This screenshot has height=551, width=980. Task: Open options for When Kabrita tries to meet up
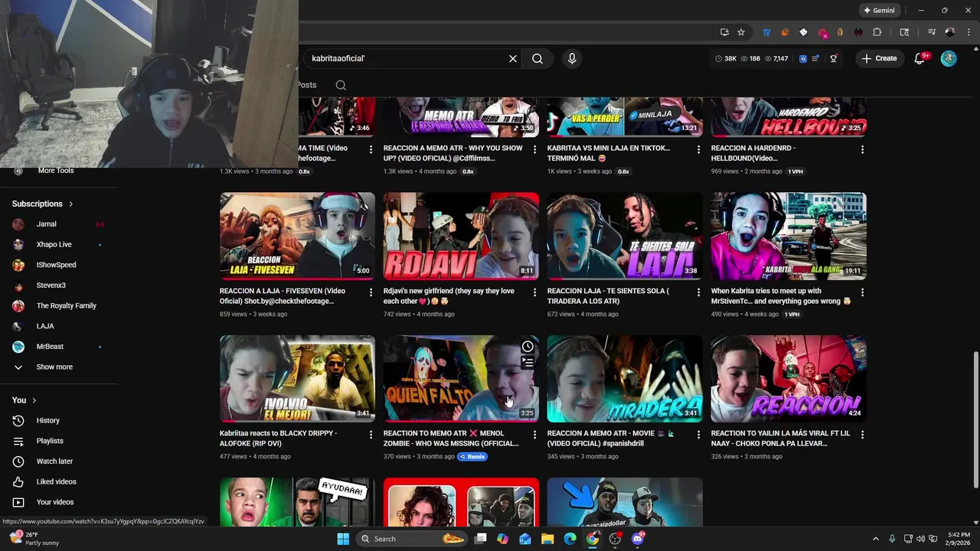pos(862,292)
